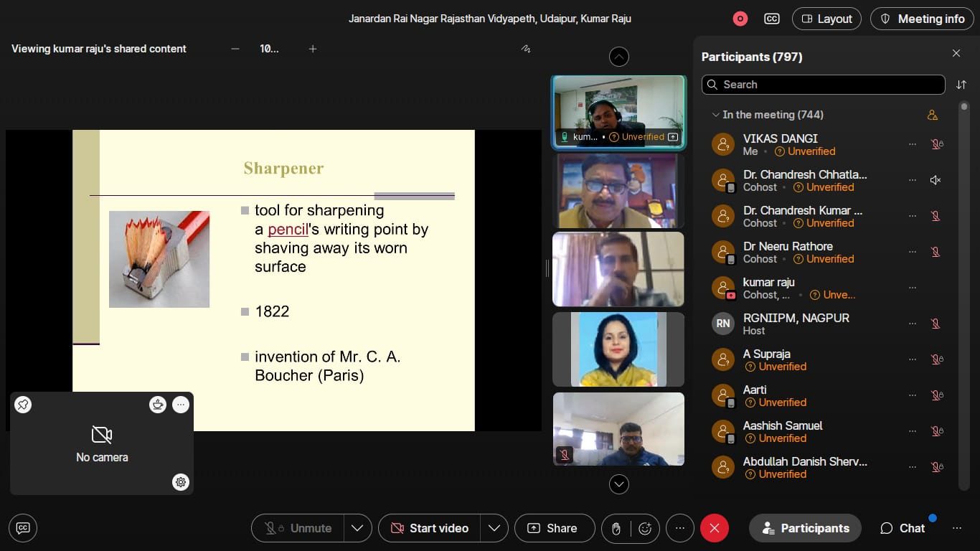Zoom in shared content with plus
This screenshot has height=551, width=980.
(313, 49)
